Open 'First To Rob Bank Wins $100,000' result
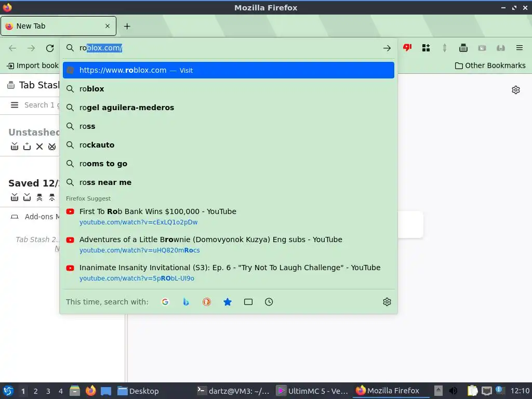Viewport: 532px width, 399px height. tap(229, 217)
